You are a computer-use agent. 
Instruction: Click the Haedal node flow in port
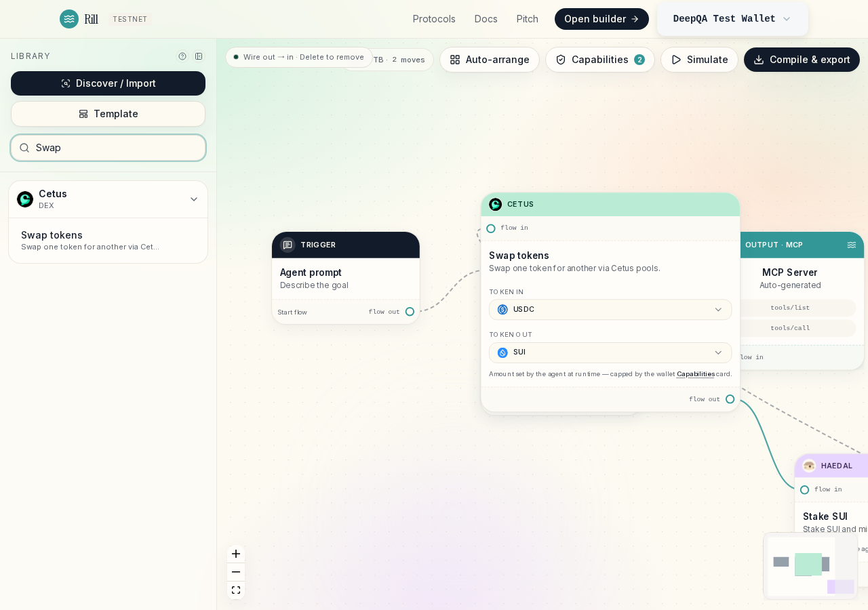(x=804, y=490)
